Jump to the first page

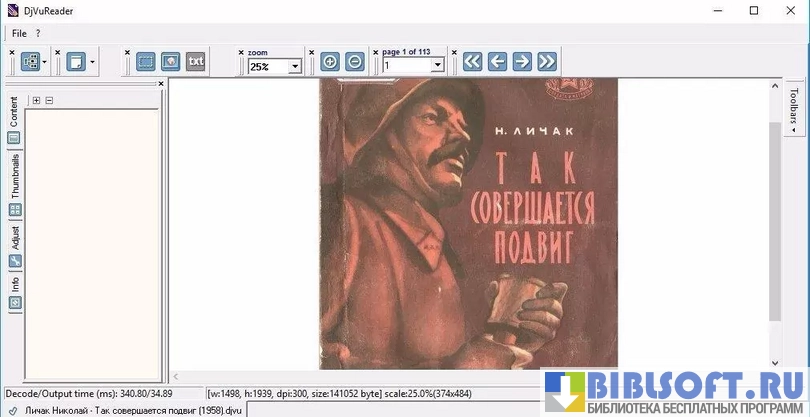click(473, 62)
